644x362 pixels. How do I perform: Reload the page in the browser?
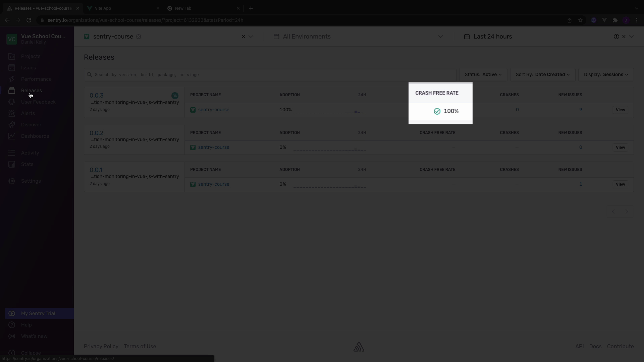[29, 20]
